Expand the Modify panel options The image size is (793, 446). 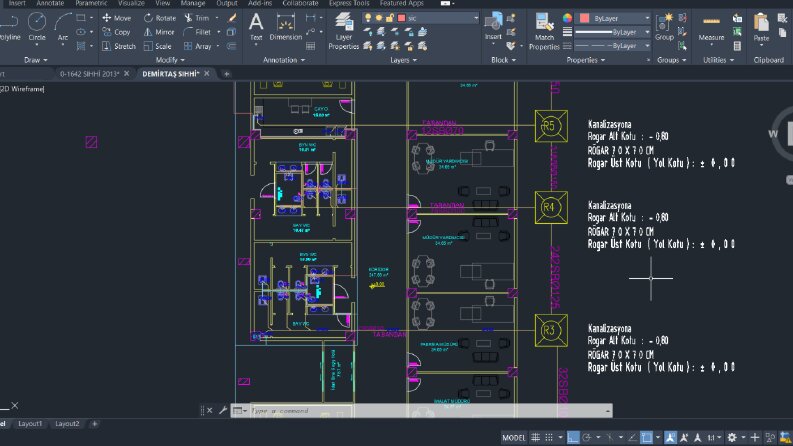point(170,60)
